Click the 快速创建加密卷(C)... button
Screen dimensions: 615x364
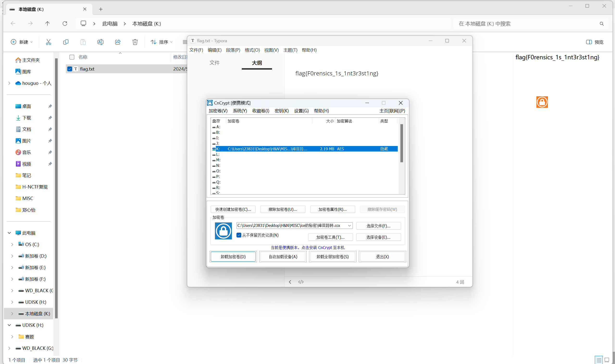tap(233, 209)
